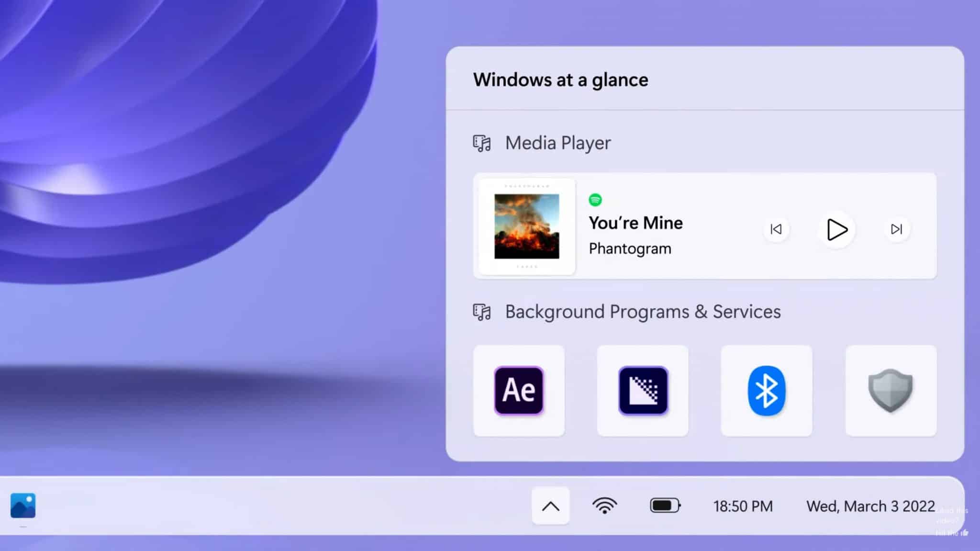Expand the Media Player section

557,143
